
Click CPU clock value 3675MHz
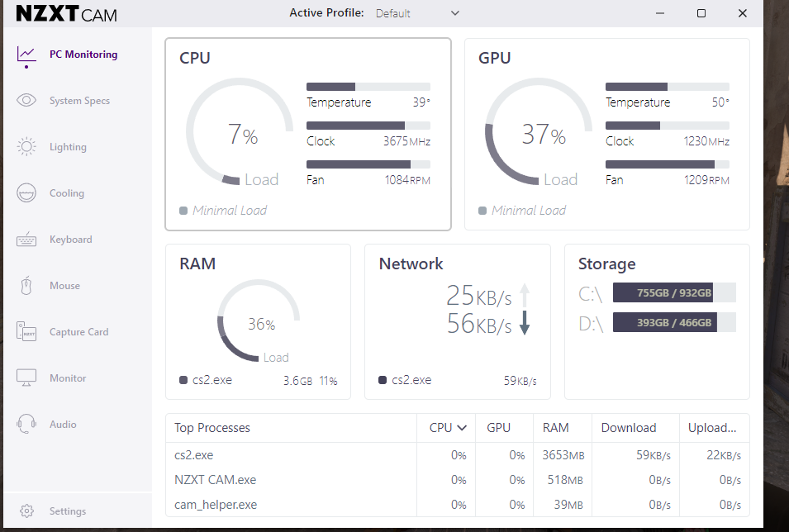pyautogui.click(x=406, y=141)
